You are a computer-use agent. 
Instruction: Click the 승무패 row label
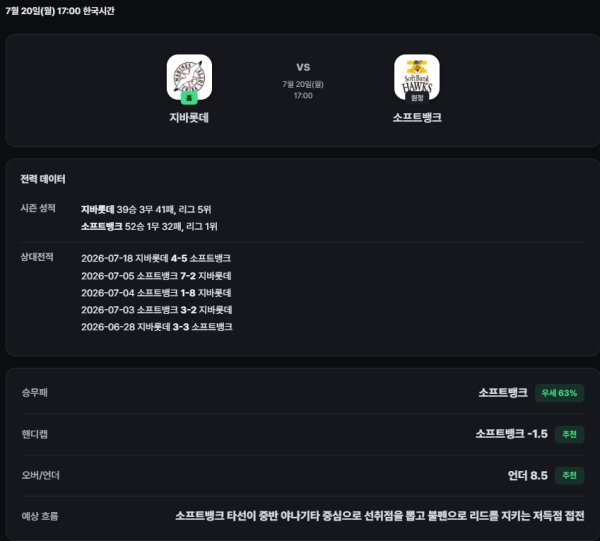[34, 393]
